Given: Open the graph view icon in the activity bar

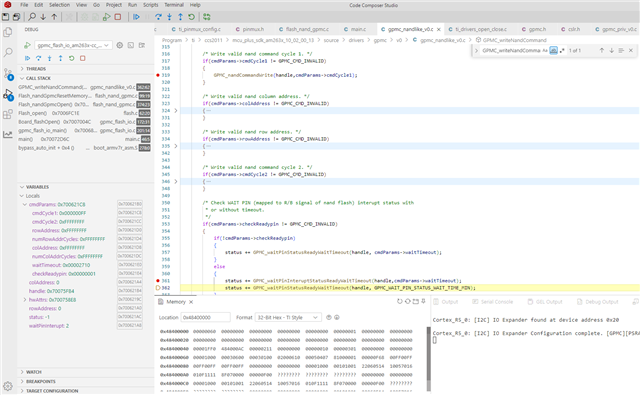Looking at the screenshot, I should (x=8, y=134).
